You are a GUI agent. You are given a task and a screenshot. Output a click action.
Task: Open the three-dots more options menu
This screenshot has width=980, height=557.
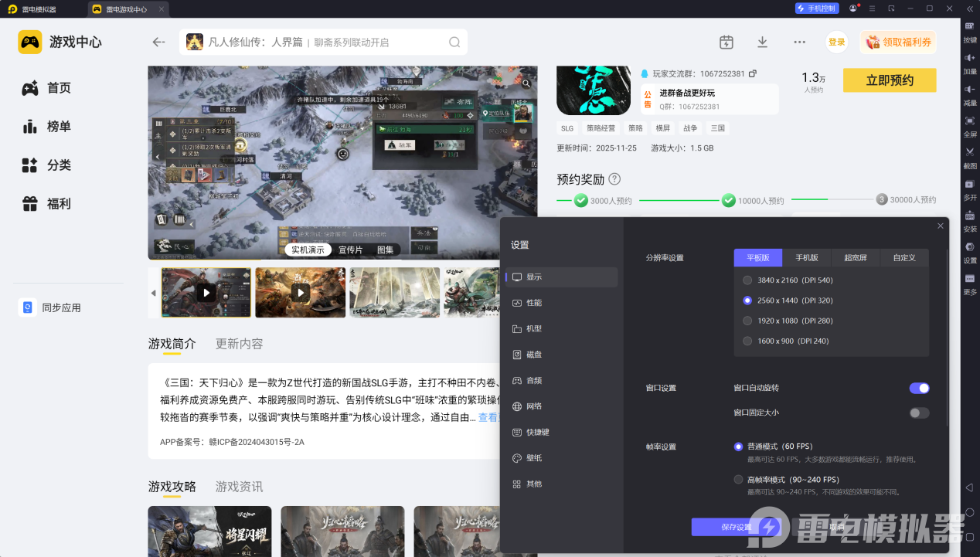[x=799, y=42]
